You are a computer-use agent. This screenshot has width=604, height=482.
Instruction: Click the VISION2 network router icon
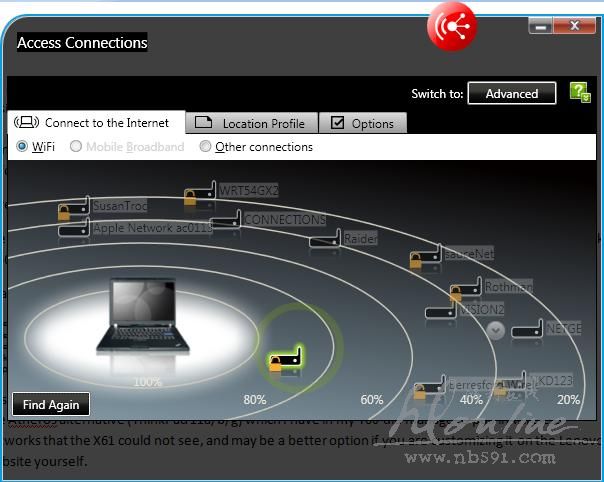(x=440, y=310)
